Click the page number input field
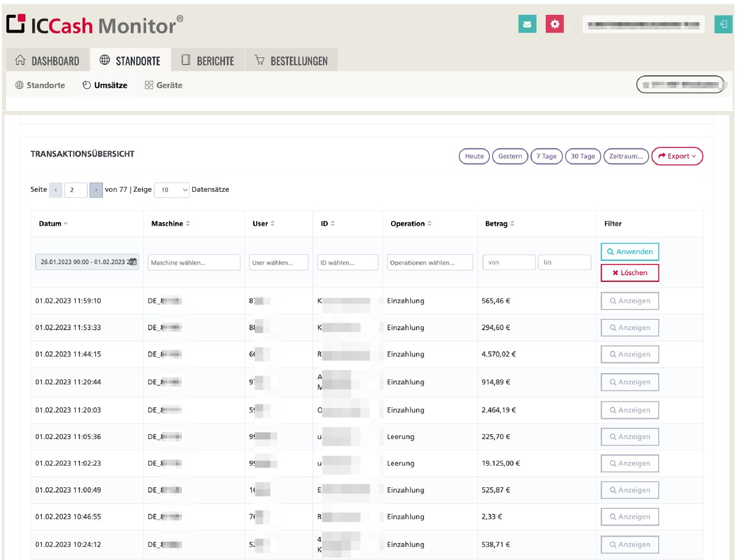The height and width of the screenshot is (560, 740). pyautogui.click(x=76, y=190)
